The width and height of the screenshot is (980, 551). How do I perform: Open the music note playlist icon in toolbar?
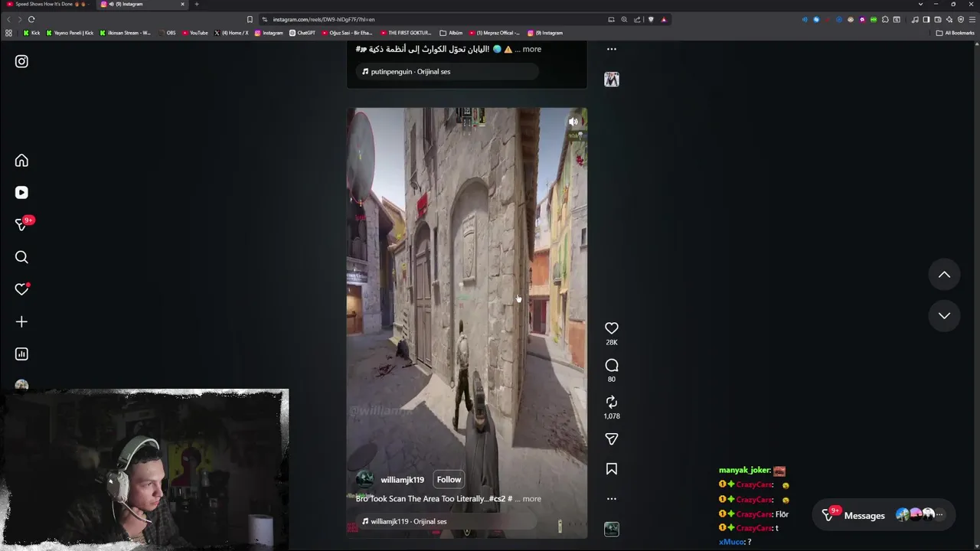(x=915, y=19)
